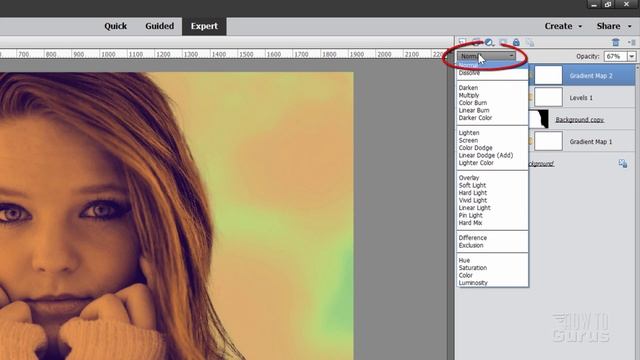Click the Background layer lock icon

coord(622,164)
